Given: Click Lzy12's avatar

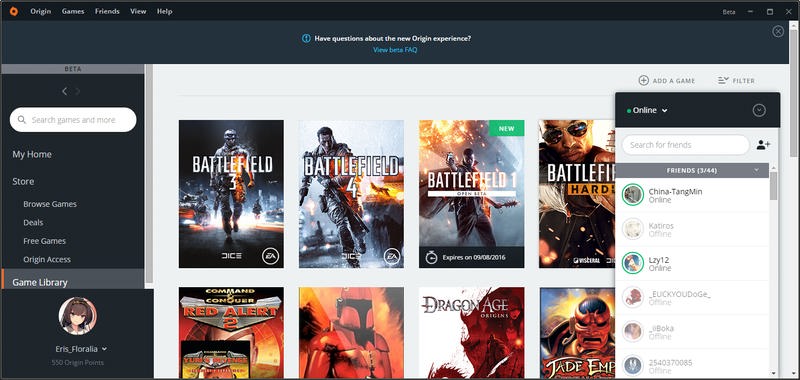Looking at the screenshot, I should pyautogui.click(x=633, y=263).
